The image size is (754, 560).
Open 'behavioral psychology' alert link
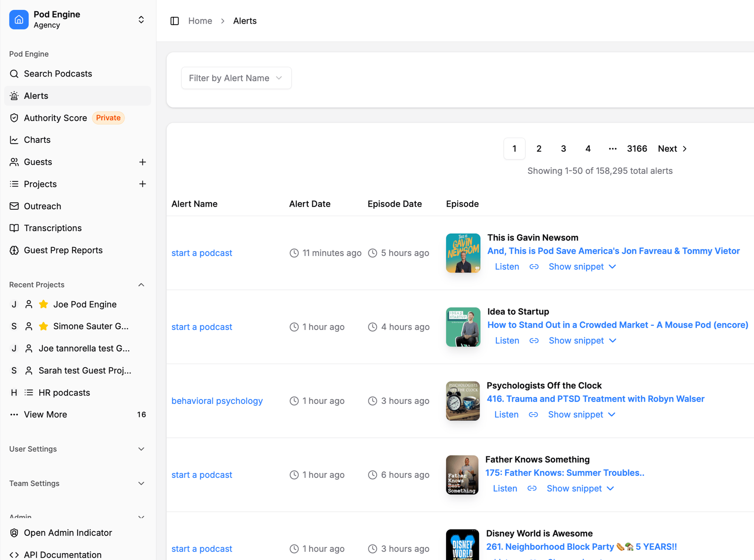pyautogui.click(x=217, y=401)
